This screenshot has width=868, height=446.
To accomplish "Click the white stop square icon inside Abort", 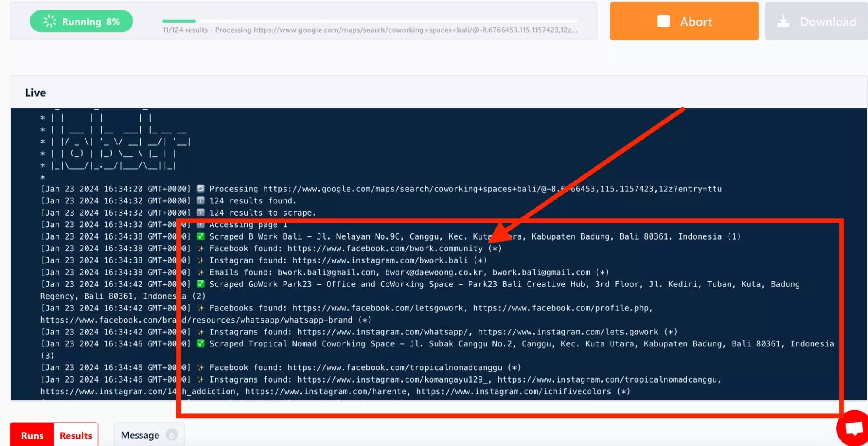I will click(x=663, y=21).
